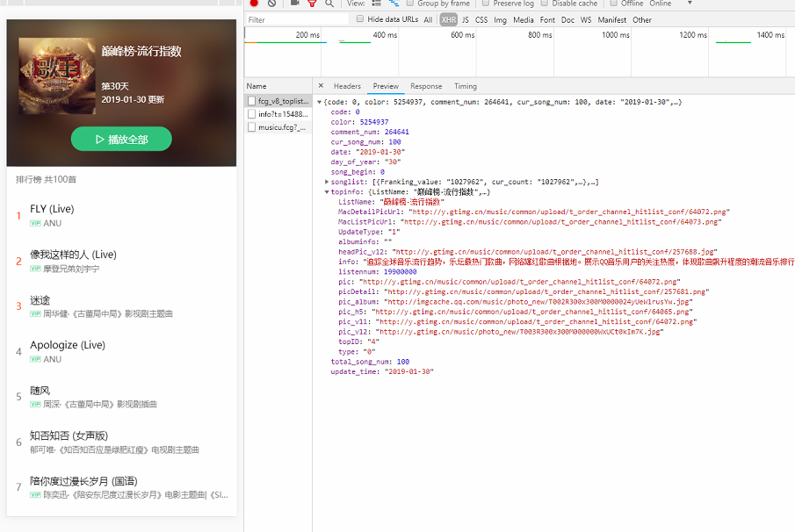Click the artist name ANU under FLY (Live)
The width and height of the screenshot is (795, 532).
pyautogui.click(x=52, y=223)
